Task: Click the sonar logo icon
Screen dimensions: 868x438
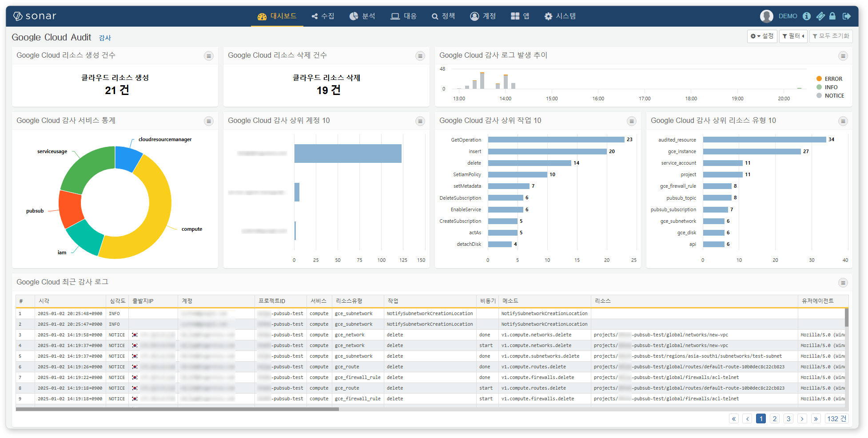Action: [18, 16]
